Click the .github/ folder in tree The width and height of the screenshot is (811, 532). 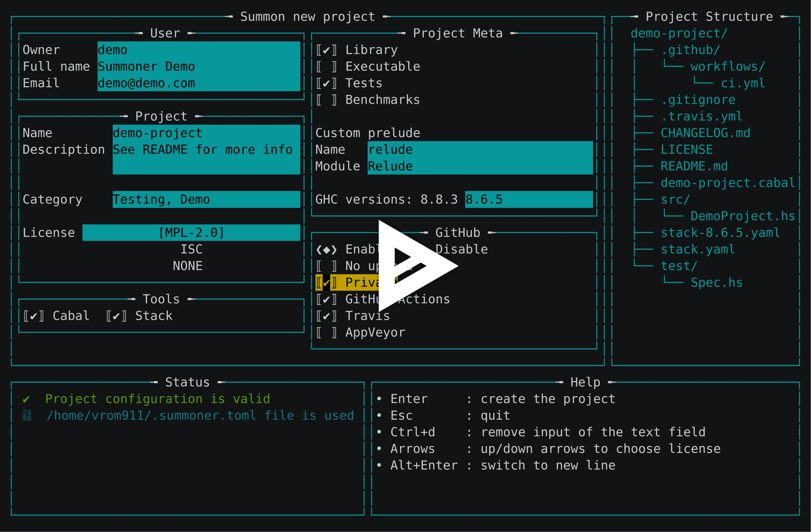pos(690,50)
